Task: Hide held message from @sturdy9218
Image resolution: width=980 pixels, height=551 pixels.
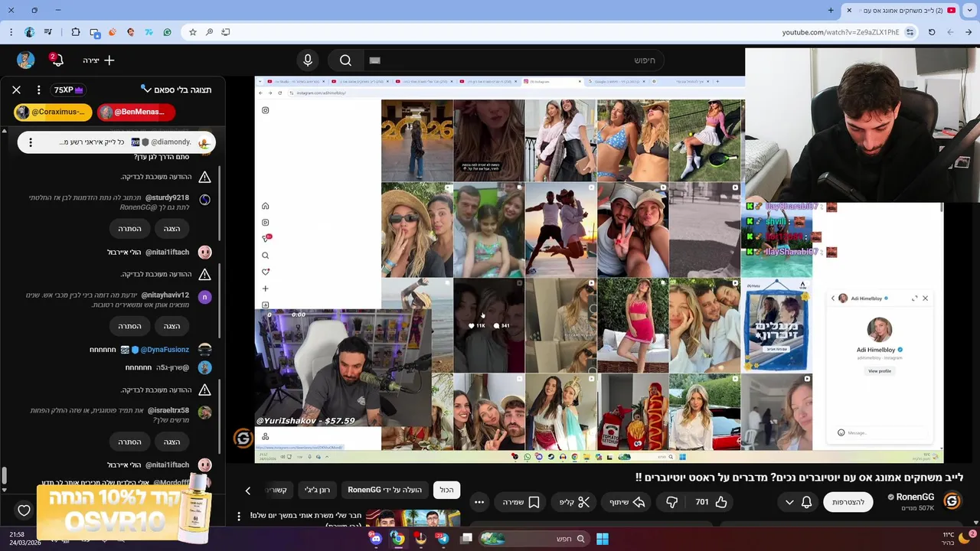Action: 129,228
